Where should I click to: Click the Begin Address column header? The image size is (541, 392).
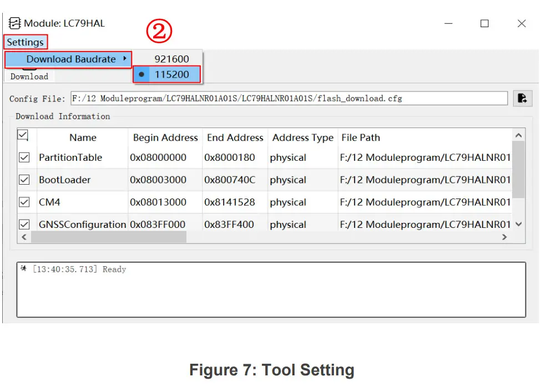(165, 138)
